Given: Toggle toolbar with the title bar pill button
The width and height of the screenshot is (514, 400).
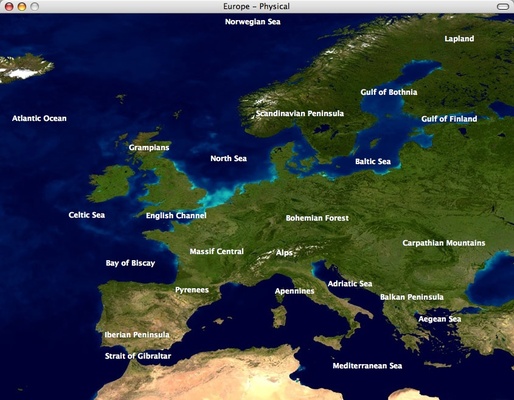Looking at the screenshot, I should point(503,6).
